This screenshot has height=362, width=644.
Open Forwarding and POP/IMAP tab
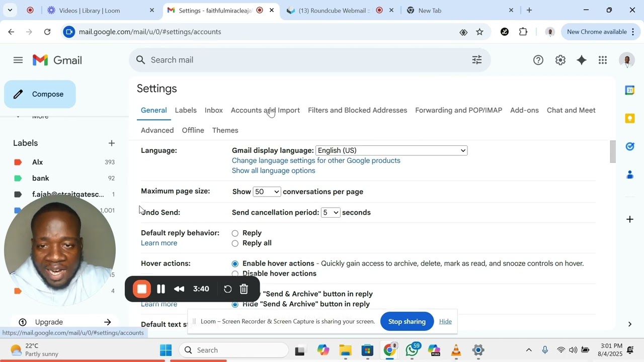pyautogui.click(x=459, y=110)
